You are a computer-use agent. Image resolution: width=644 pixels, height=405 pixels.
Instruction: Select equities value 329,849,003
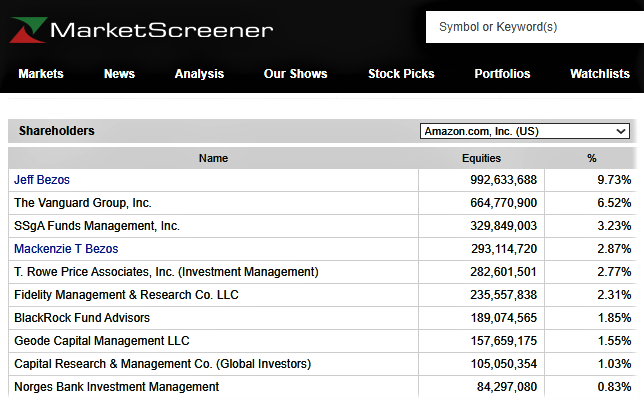click(x=504, y=226)
